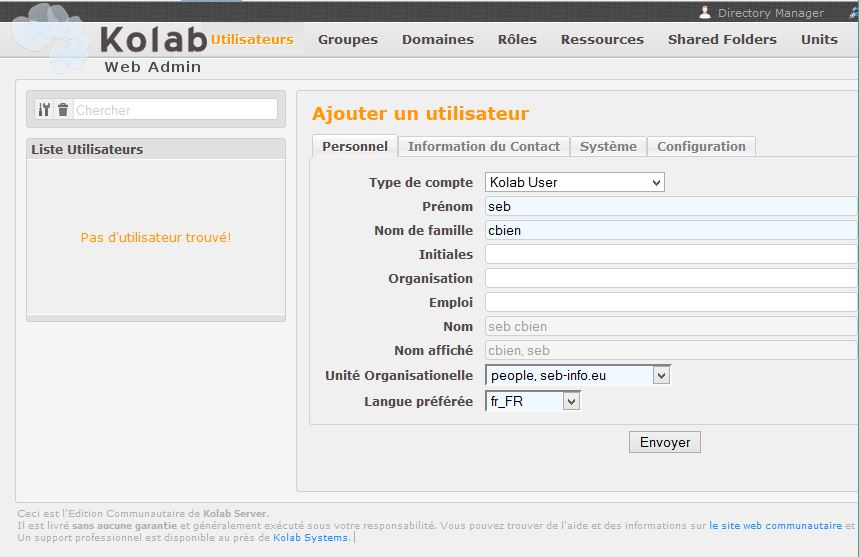Open the Ressources menu
Viewport: 859px width, 557px height.
click(602, 39)
